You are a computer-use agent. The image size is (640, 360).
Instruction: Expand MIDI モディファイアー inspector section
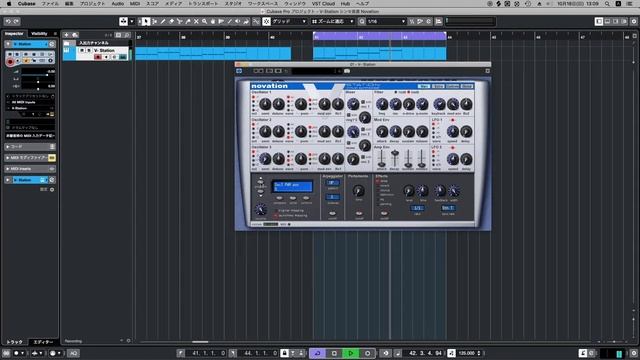click(x=30, y=158)
